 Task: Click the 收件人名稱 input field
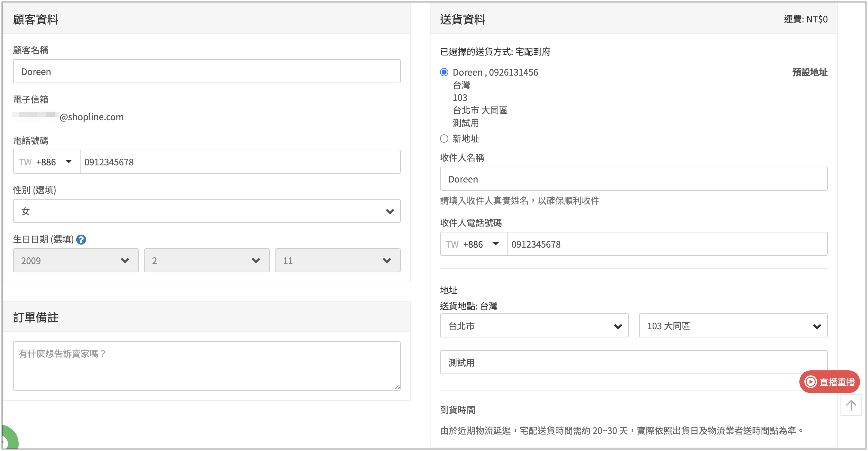pyautogui.click(x=633, y=179)
